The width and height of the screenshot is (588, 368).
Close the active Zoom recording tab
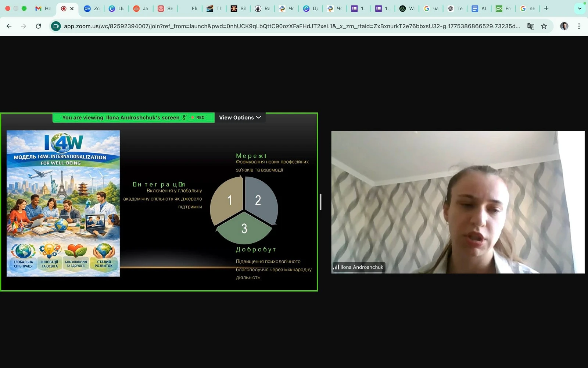[x=72, y=8]
